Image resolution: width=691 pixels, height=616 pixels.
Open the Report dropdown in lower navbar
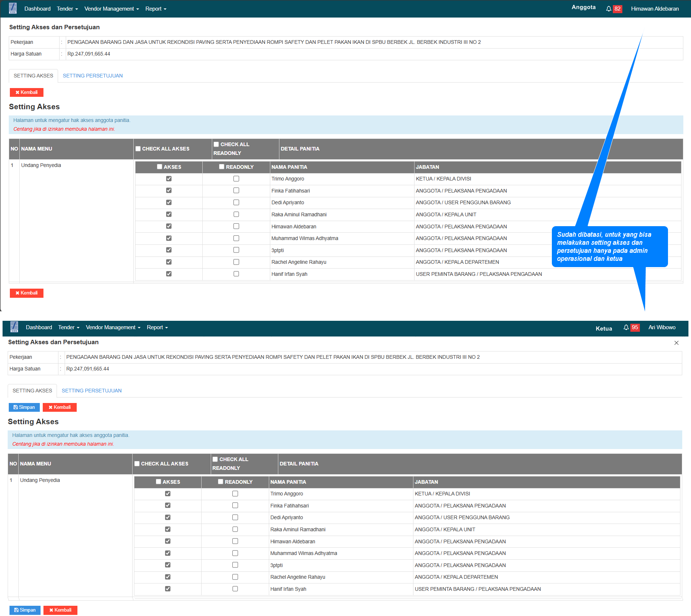[157, 327]
